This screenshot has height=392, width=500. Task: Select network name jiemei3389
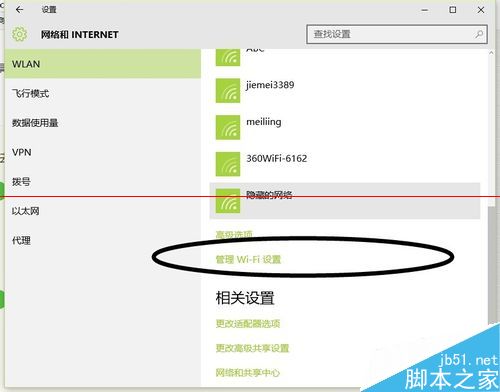tap(270, 85)
